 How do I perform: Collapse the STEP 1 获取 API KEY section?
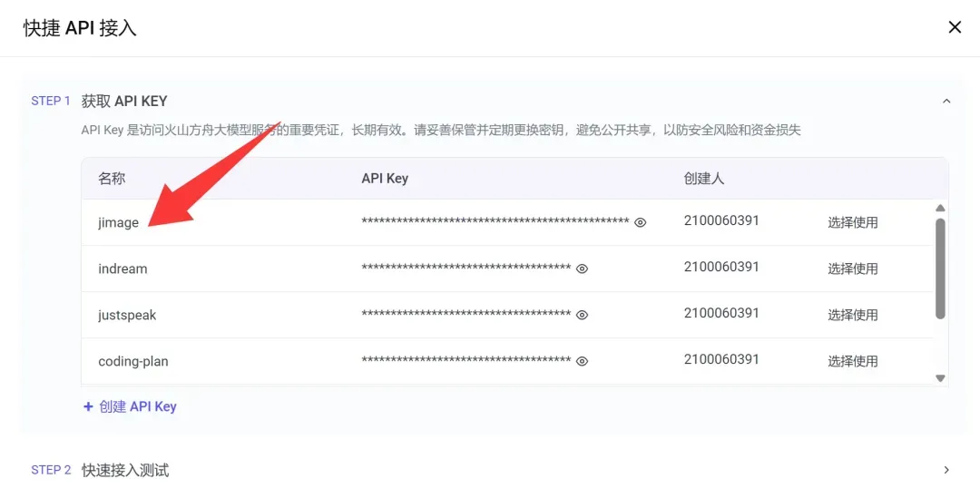click(x=946, y=102)
